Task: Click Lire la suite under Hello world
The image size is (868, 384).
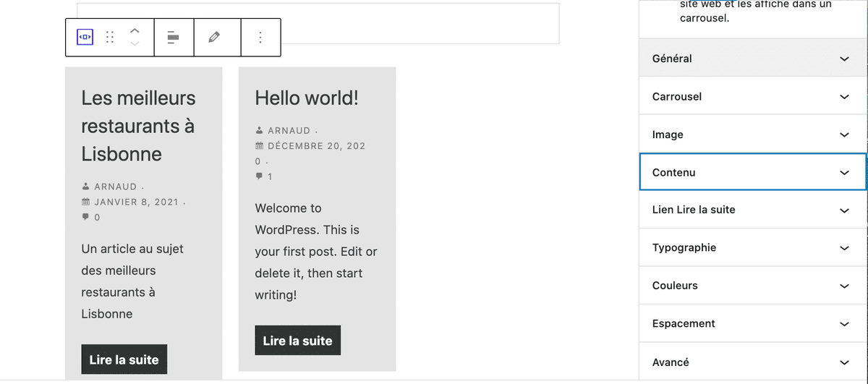Action: click(x=297, y=341)
